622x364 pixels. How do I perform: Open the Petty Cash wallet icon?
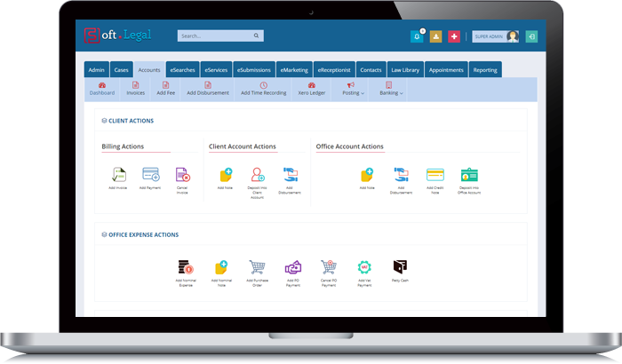coord(400,266)
